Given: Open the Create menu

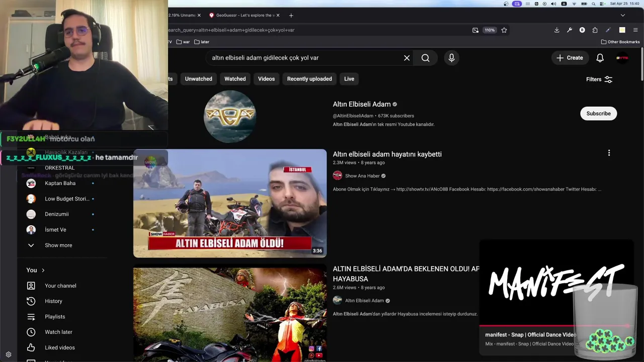Looking at the screenshot, I should [x=570, y=58].
